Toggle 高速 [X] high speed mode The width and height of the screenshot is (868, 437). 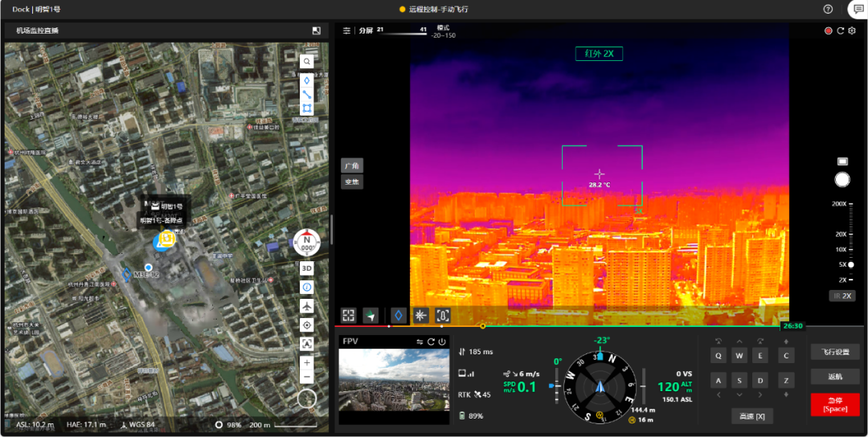point(751,416)
